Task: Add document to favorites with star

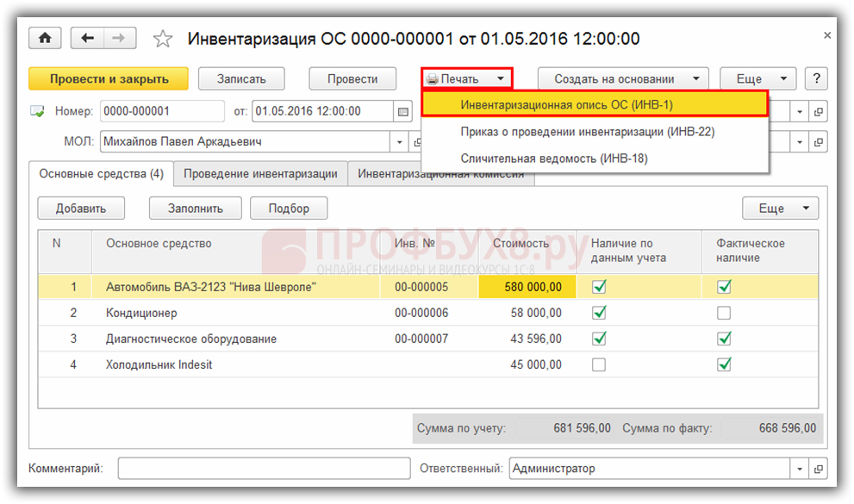Action: point(162,39)
